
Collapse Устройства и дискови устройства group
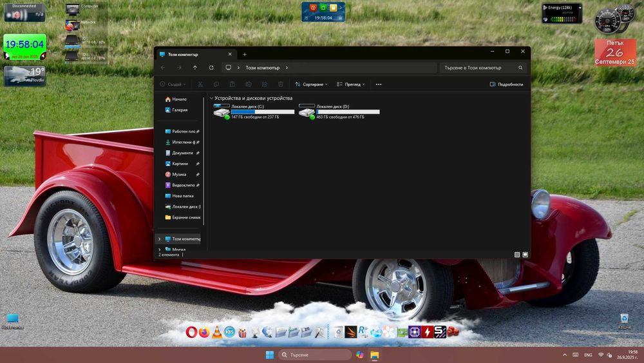pos(211,99)
